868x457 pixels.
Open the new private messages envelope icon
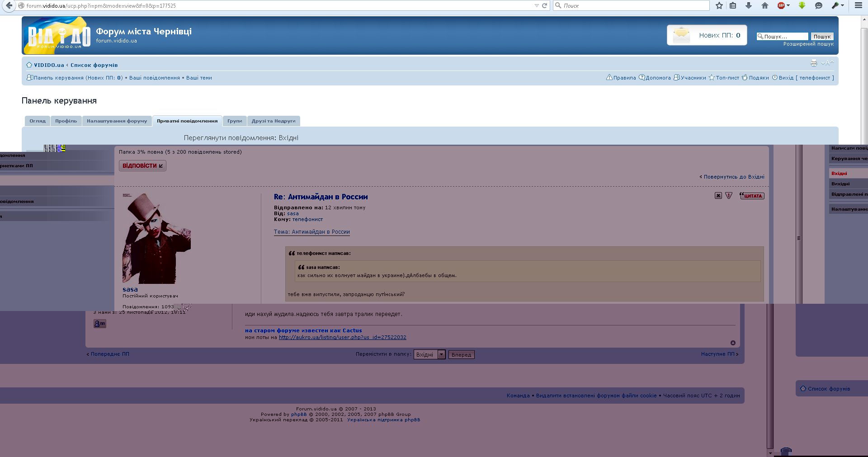tap(681, 35)
